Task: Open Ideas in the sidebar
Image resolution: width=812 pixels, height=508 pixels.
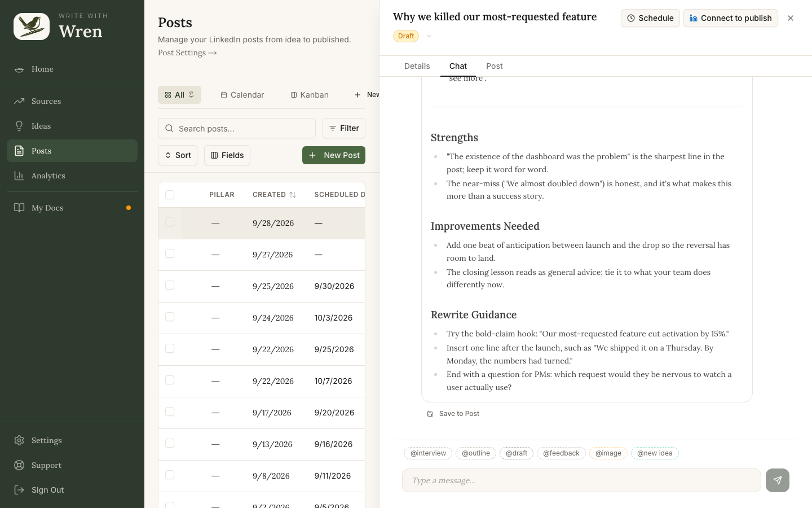Action: point(72,126)
